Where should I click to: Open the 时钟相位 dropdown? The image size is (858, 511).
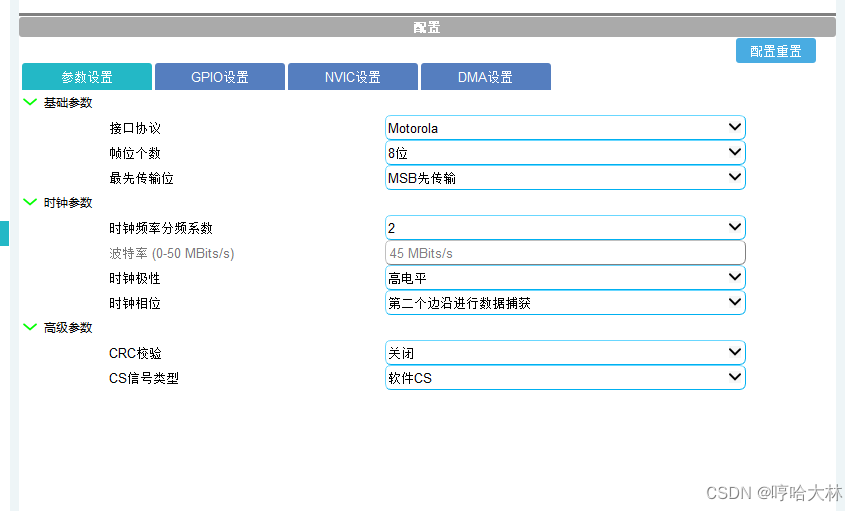tap(565, 303)
